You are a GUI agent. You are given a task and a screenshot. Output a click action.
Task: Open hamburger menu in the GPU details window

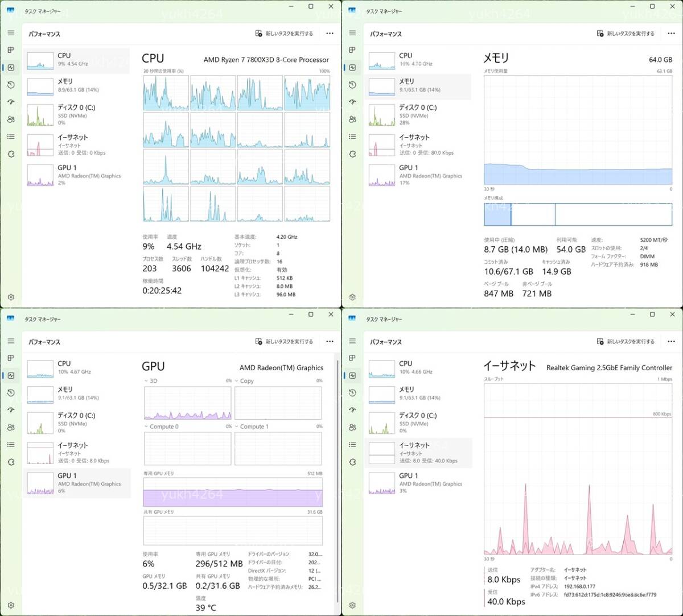pos(11,341)
